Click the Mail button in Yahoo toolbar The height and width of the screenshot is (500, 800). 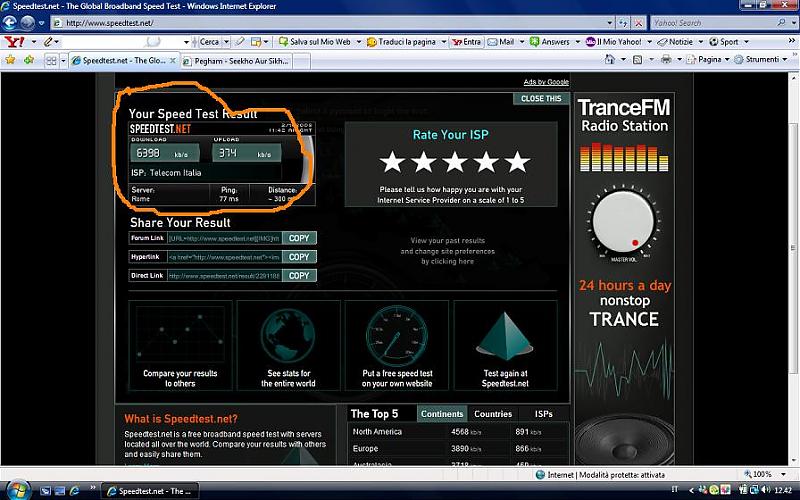(501, 42)
